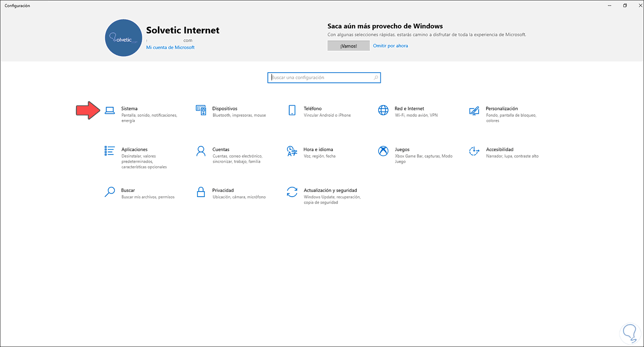This screenshot has height=347, width=644.
Task: Click the Solvetic profile avatar picture
Action: pyautogui.click(x=124, y=38)
